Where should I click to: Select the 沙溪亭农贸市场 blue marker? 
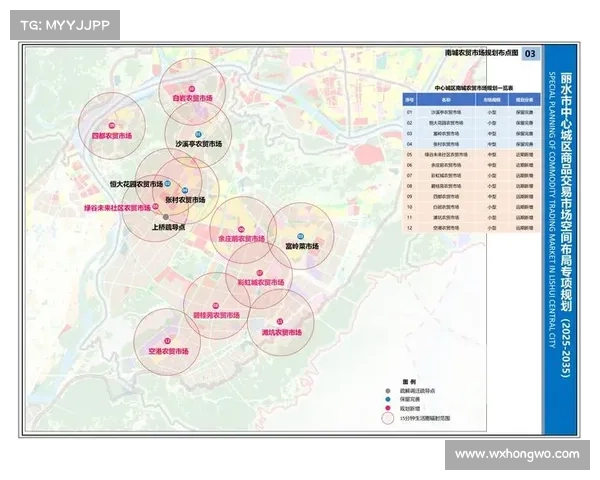(x=198, y=133)
